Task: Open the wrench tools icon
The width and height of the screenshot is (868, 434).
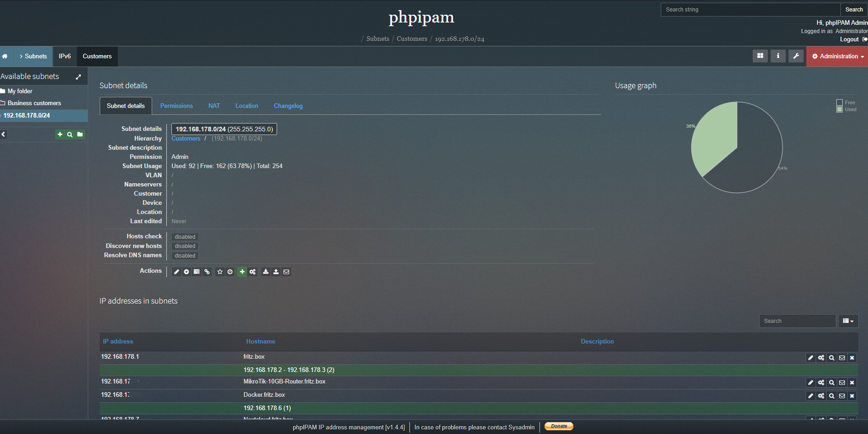Action: pyautogui.click(x=796, y=56)
